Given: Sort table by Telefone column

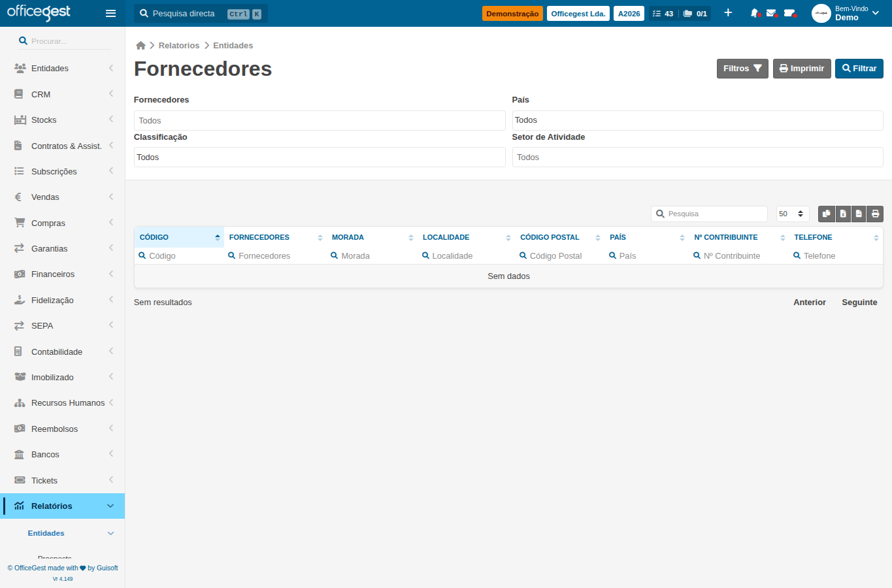Looking at the screenshot, I should [x=836, y=237].
